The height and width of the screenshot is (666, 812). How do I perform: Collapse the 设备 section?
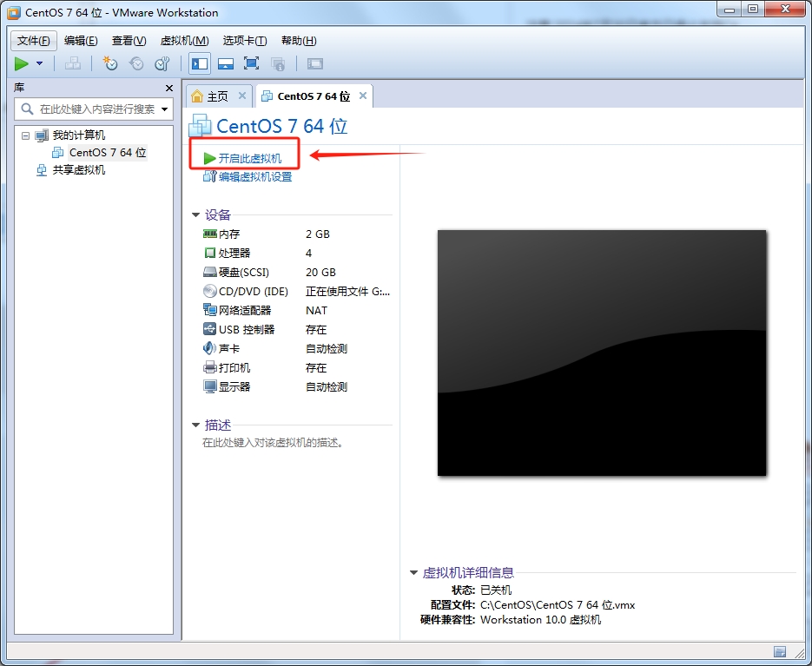[196, 215]
